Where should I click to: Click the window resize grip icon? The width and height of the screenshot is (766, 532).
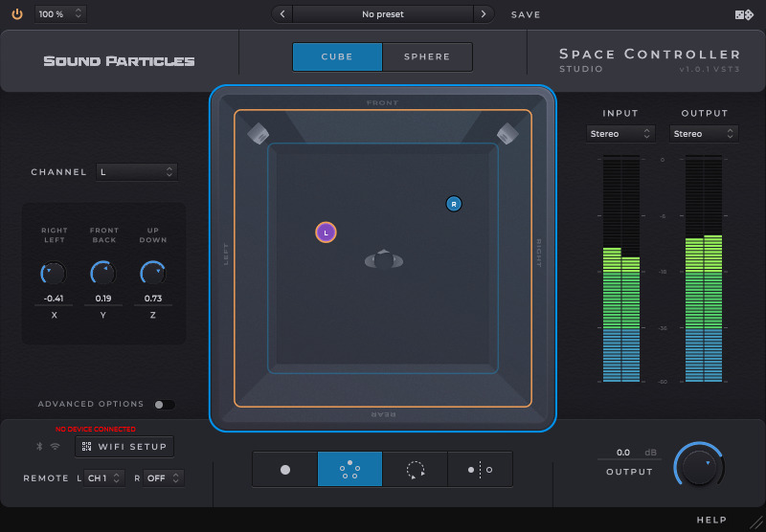(x=756, y=522)
